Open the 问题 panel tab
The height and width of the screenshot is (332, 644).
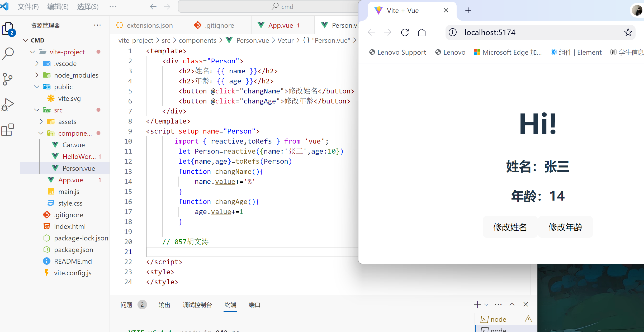[126, 305]
